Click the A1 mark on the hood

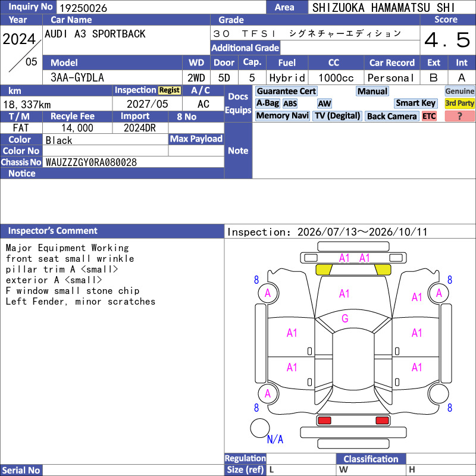[345, 293]
